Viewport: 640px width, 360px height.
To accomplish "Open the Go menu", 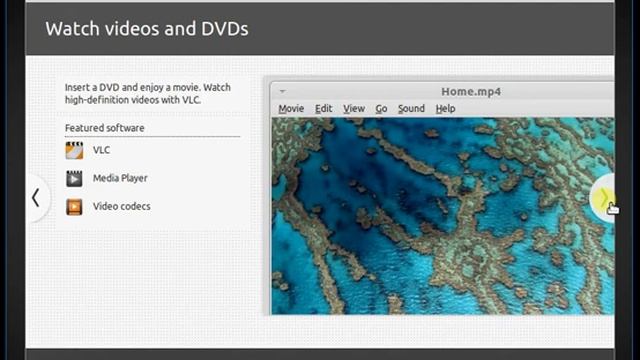I will pos(381,109).
